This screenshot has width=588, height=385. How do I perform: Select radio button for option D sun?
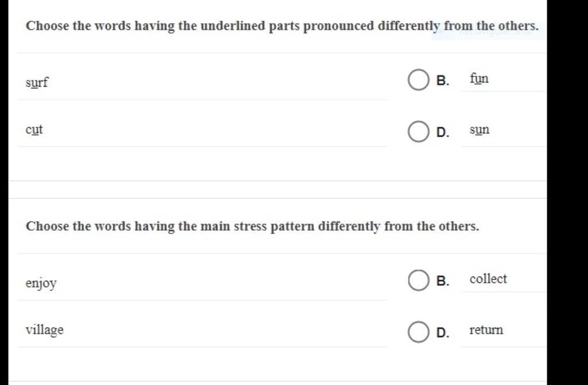[x=418, y=131]
